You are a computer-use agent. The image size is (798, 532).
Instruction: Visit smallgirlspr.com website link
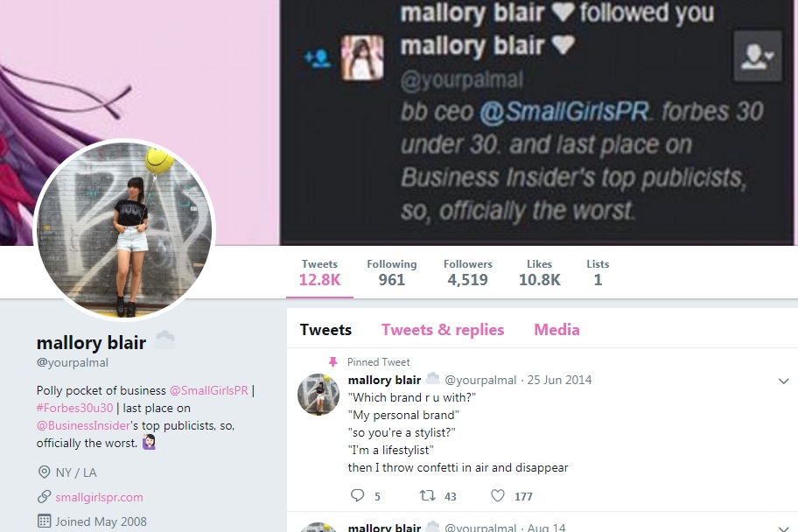pyautogui.click(x=99, y=497)
